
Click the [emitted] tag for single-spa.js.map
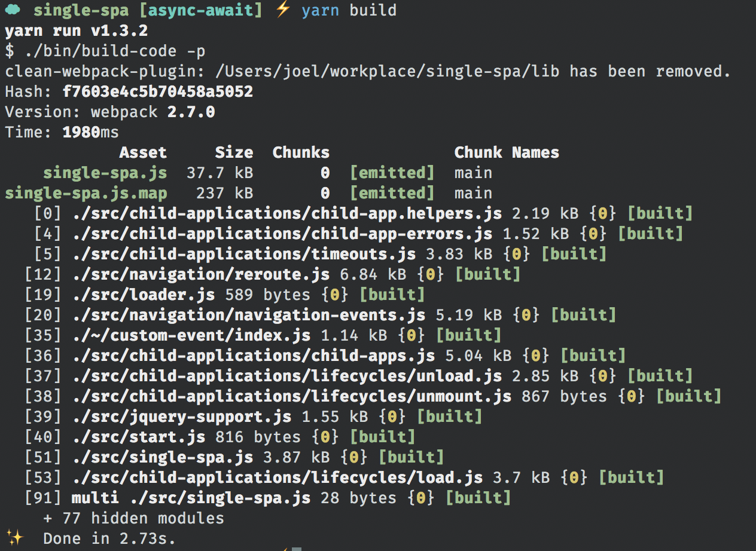point(392,193)
